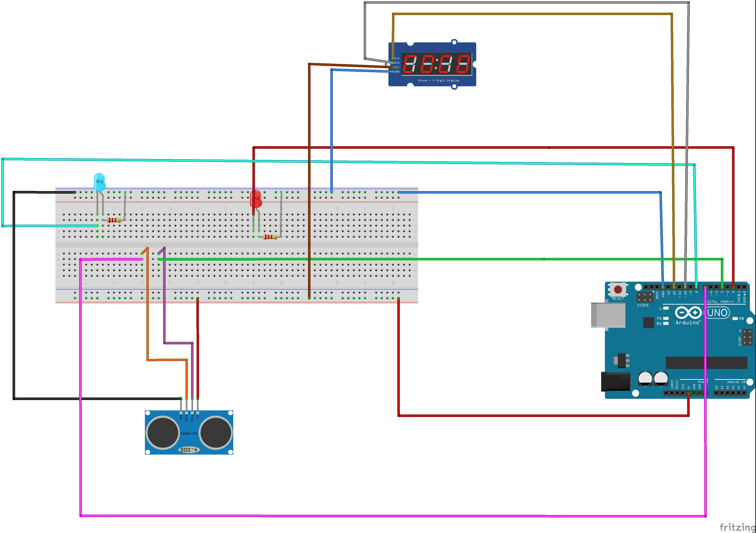Viewport: 756px width, 533px height.
Task: Select the brown wire to display VCC
Action: coord(309,181)
